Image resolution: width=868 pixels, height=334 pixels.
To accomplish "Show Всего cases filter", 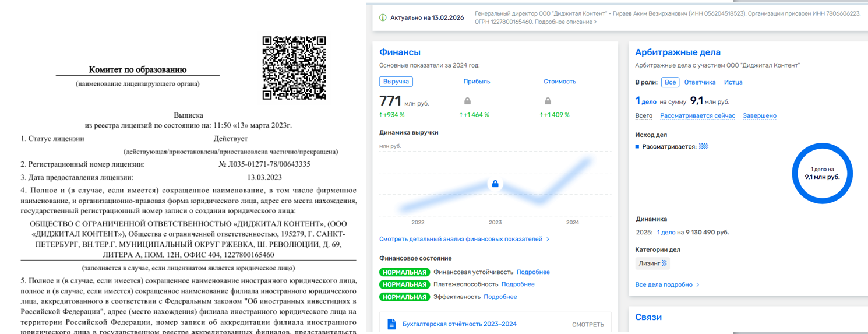I will (x=644, y=115).
